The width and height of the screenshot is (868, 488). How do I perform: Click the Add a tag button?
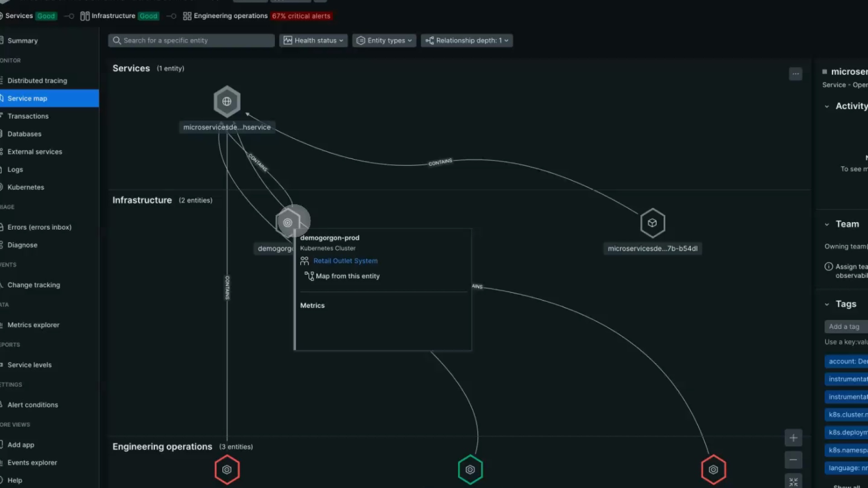coord(844,326)
